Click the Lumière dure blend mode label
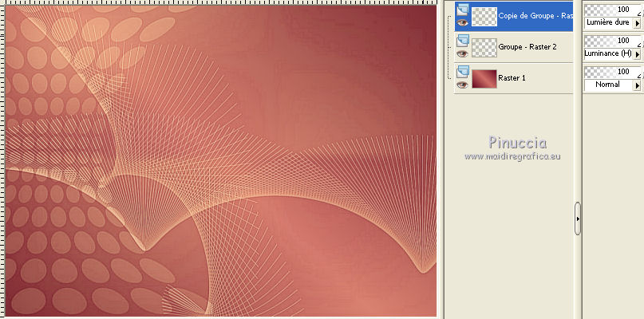This screenshot has height=319, width=644. pos(608,22)
